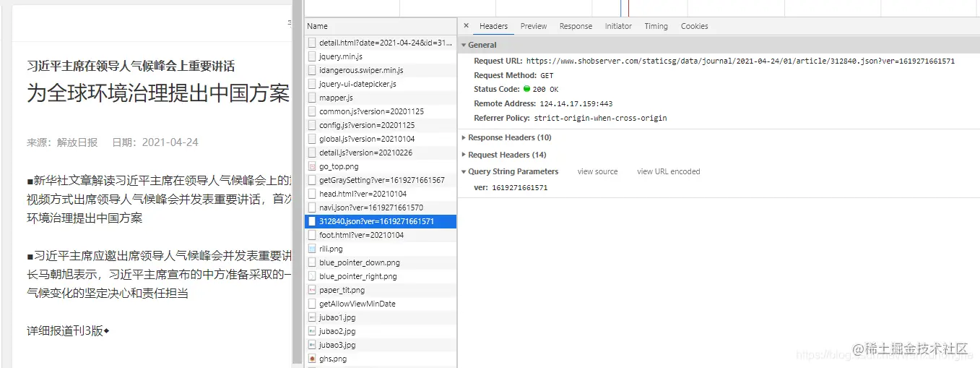980x368 pixels.
Task: Select the getGraySetting request
Action: [x=381, y=180]
